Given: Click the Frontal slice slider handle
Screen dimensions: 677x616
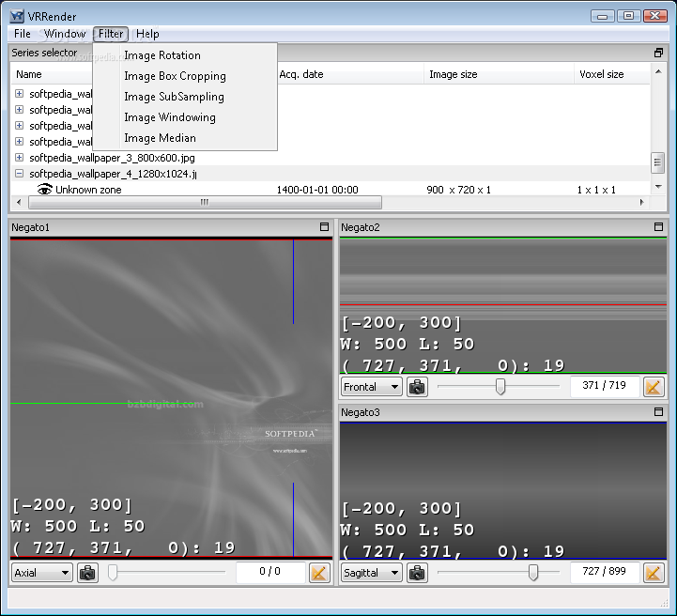Looking at the screenshot, I should tap(500, 386).
